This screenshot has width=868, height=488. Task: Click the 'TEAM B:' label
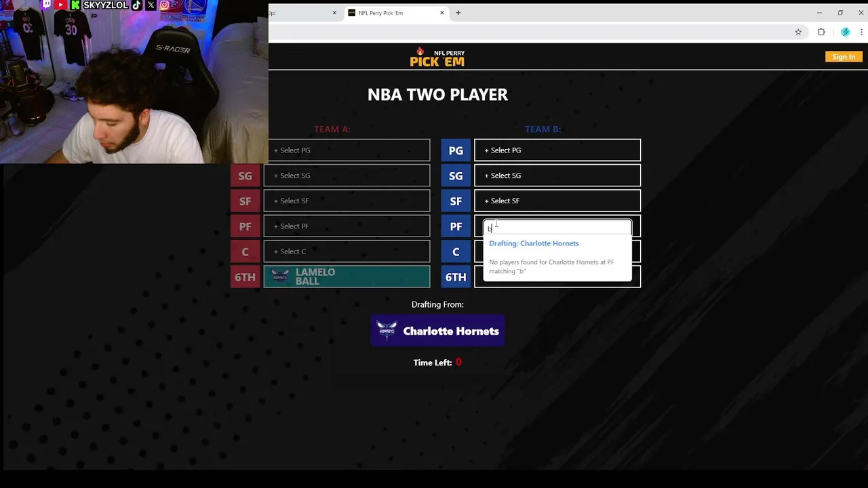click(542, 129)
